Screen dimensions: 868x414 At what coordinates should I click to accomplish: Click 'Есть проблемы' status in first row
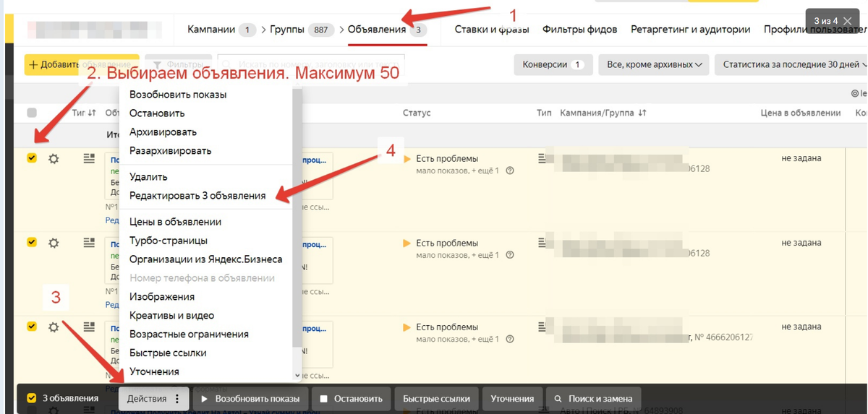tap(447, 158)
